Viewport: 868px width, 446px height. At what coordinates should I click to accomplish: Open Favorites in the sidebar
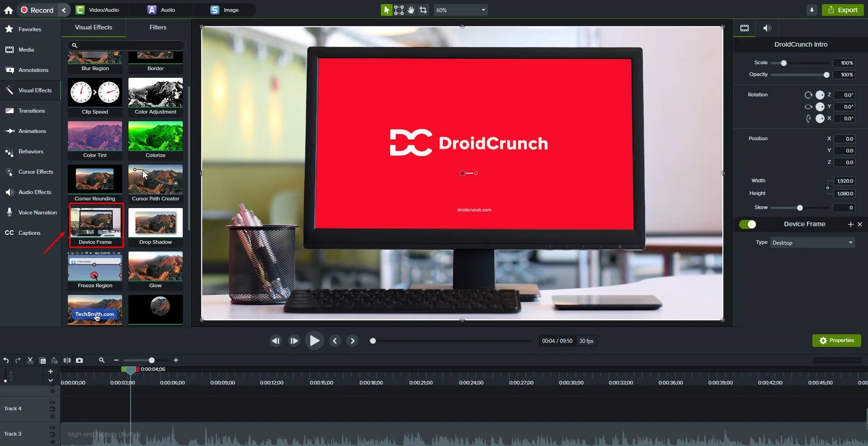click(30, 29)
